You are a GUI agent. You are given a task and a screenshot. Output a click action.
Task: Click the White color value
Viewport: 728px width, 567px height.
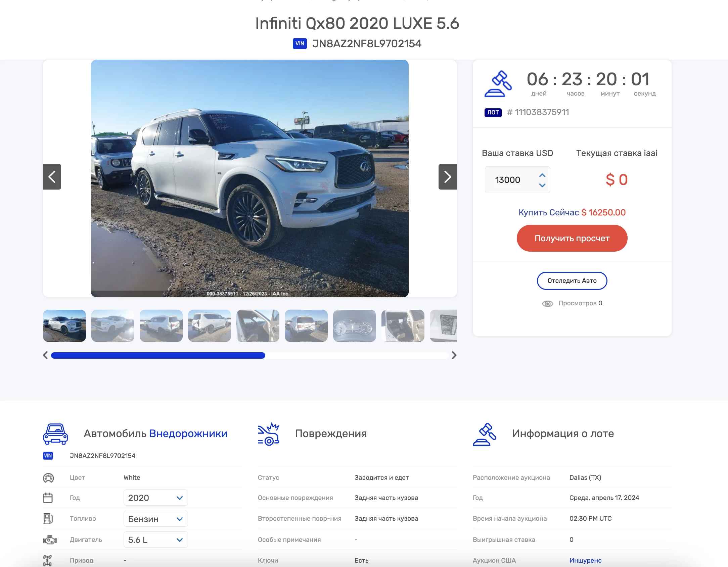point(132,478)
